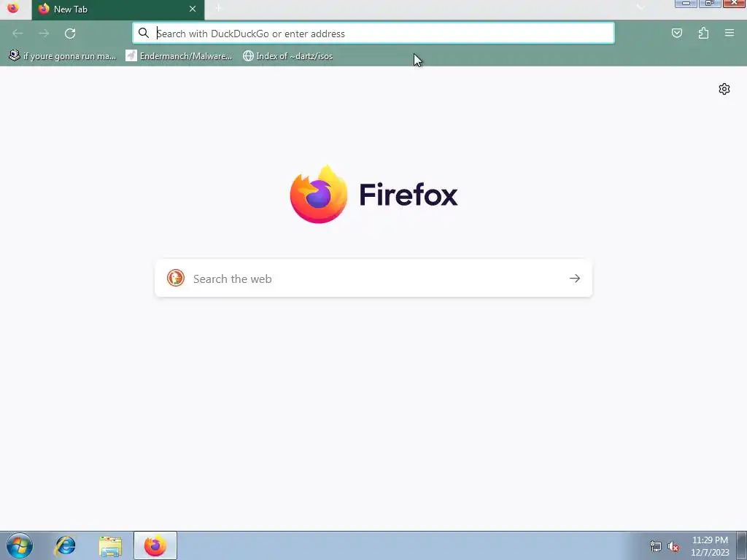This screenshot has width=747, height=560.
Task: Open a new tab with the plus button
Action: [x=218, y=9]
